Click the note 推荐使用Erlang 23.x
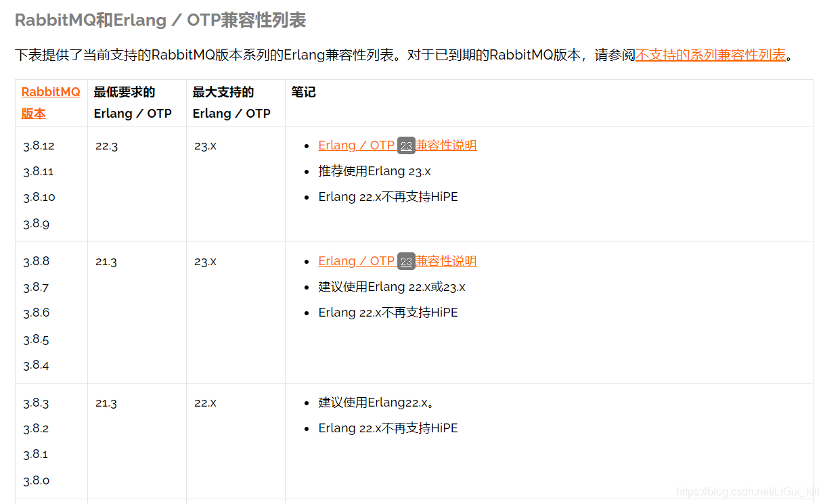 tap(375, 171)
